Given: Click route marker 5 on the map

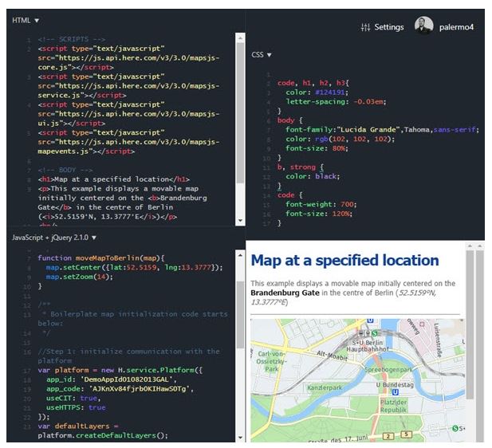Looking at the screenshot, I should (406, 434).
